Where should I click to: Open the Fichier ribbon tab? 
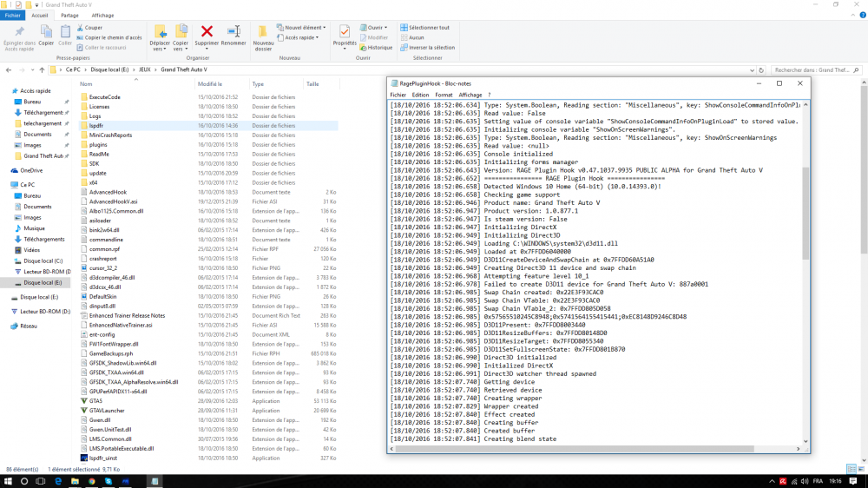point(13,16)
